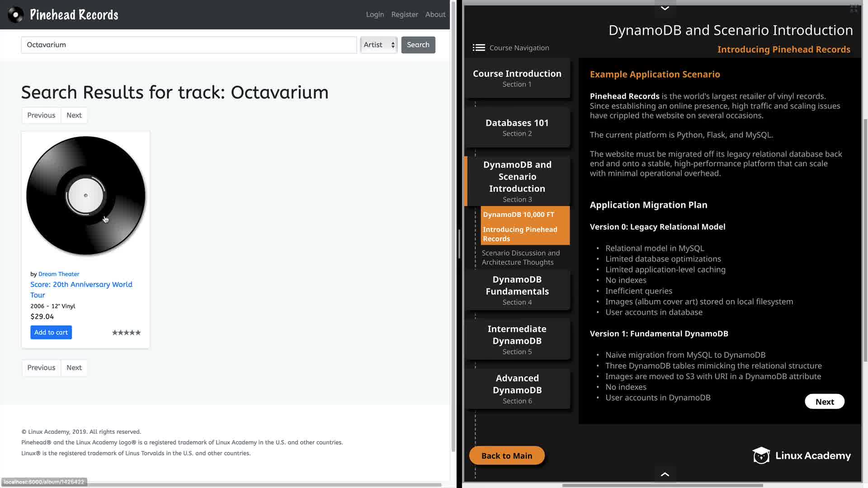Image resolution: width=868 pixels, height=488 pixels.
Task: Click the Next button in course content
Action: click(824, 402)
